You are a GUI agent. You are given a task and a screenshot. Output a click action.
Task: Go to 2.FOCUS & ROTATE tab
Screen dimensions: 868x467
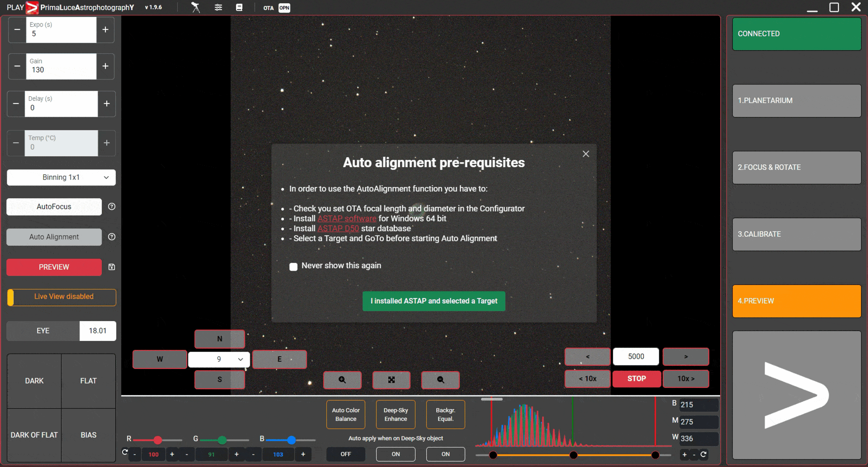coord(797,168)
